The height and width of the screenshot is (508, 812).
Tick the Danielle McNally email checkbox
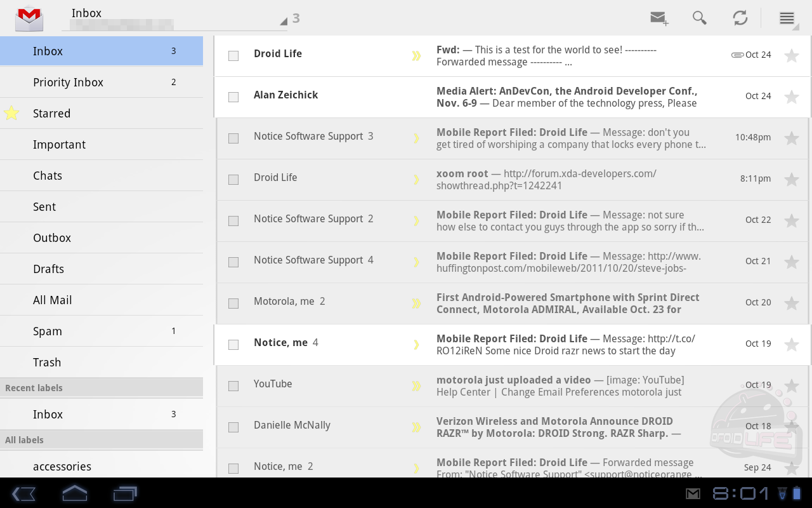[x=233, y=427]
